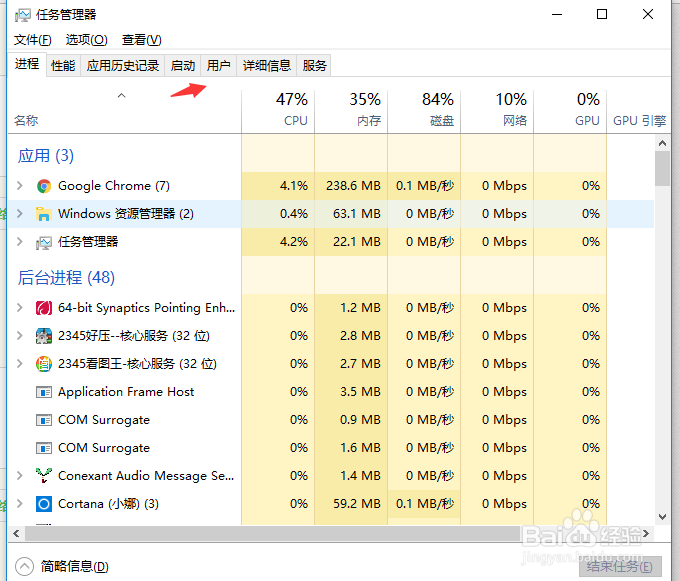
Task: Click the 任务管理器 4.2% CPU value
Action: point(294,242)
